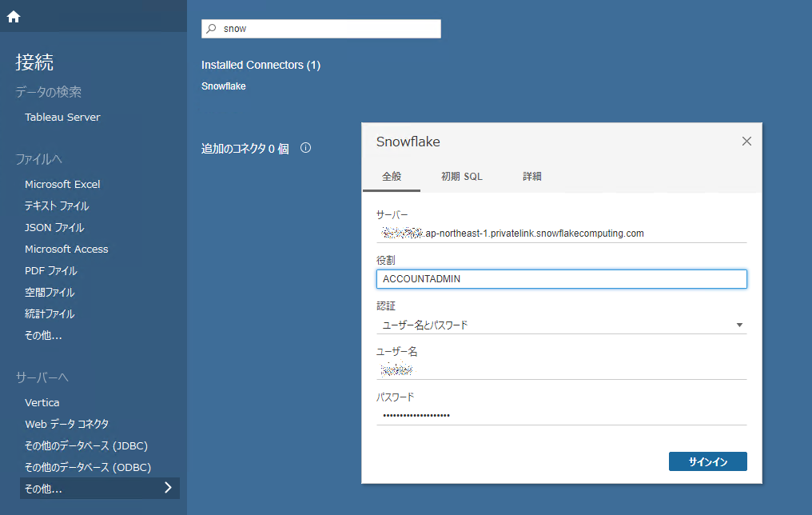Choose JSON ファイル connector
The image size is (812, 515).
click(x=54, y=227)
